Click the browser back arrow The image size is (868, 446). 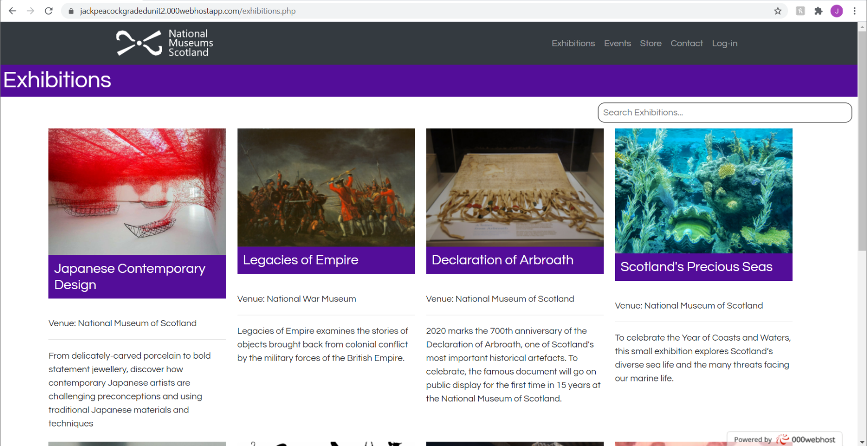[13, 11]
